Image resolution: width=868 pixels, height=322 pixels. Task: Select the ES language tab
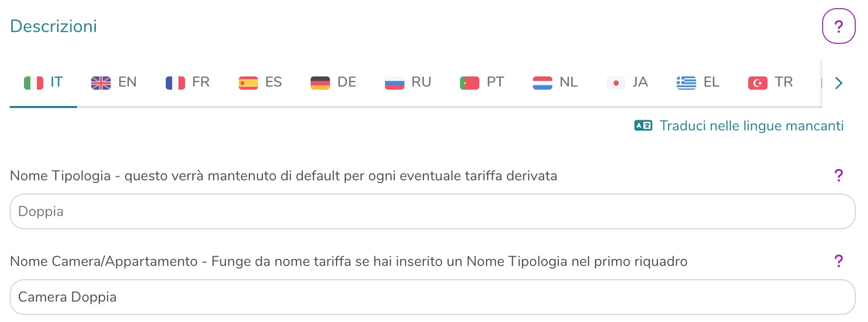click(261, 83)
